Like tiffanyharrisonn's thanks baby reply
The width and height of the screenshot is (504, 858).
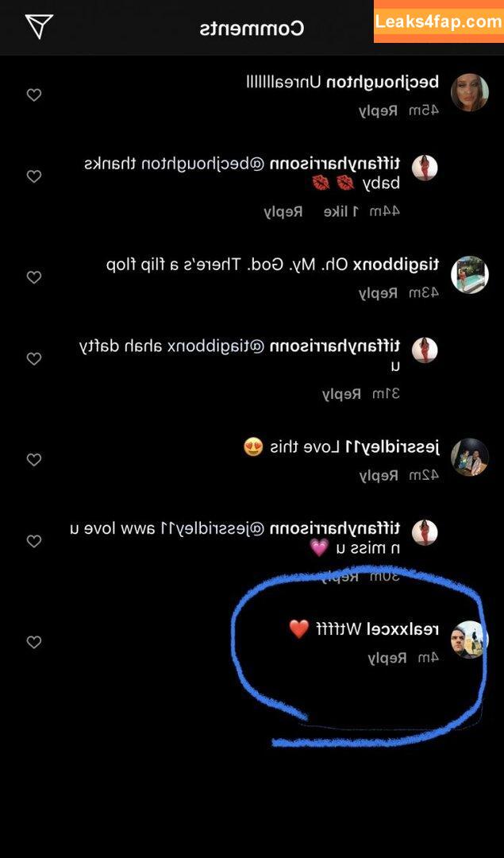pyautogui.click(x=34, y=176)
